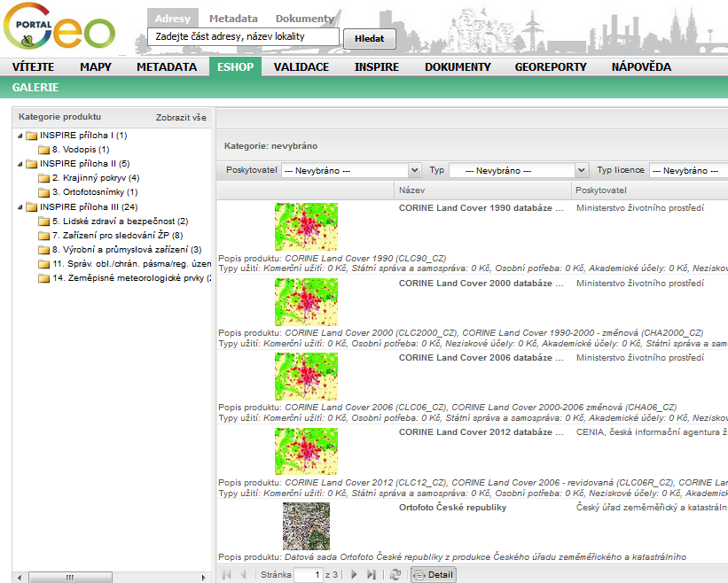Select 3. Ortofotosnímky (1) category

[95, 192]
